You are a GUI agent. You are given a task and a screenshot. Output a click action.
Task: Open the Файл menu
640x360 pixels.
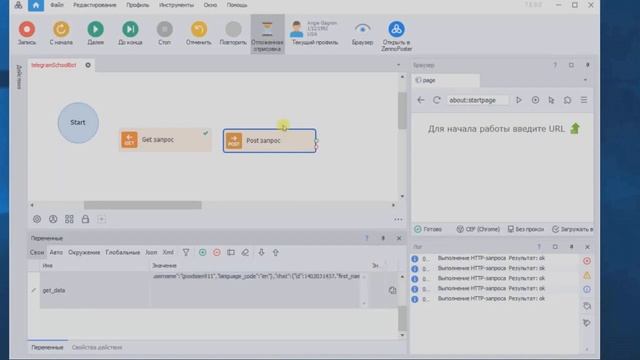tap(57, 5)
